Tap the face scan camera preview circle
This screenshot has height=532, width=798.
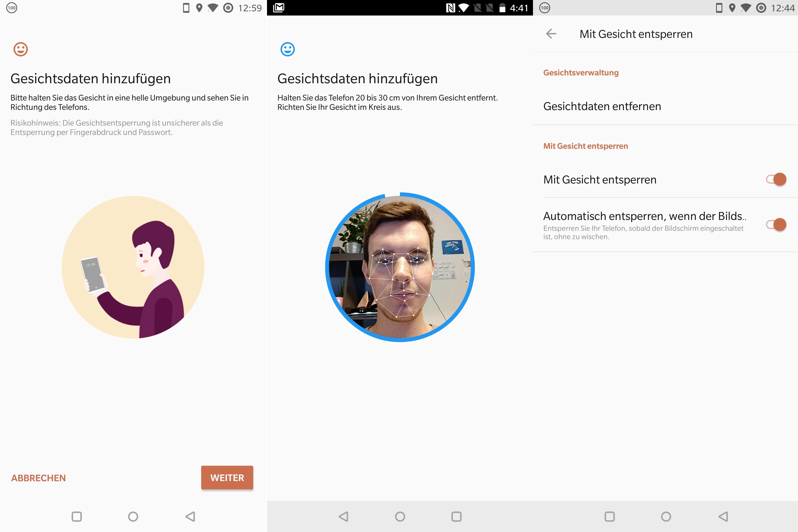coord(400,267)
